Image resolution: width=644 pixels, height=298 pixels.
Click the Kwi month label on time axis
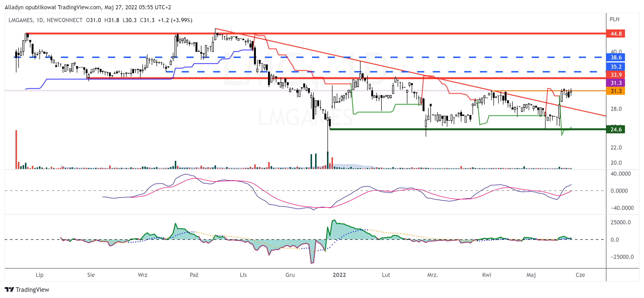pos(487,275)
